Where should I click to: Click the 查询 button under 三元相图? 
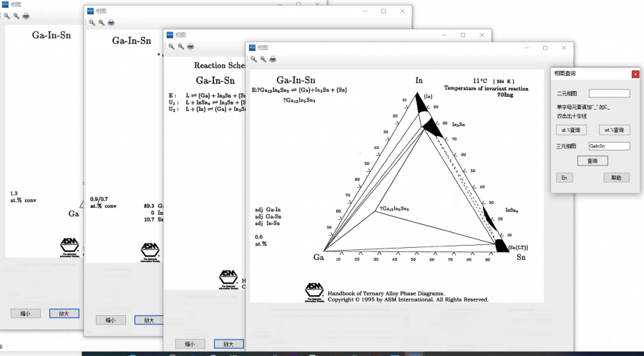(592, 161)
